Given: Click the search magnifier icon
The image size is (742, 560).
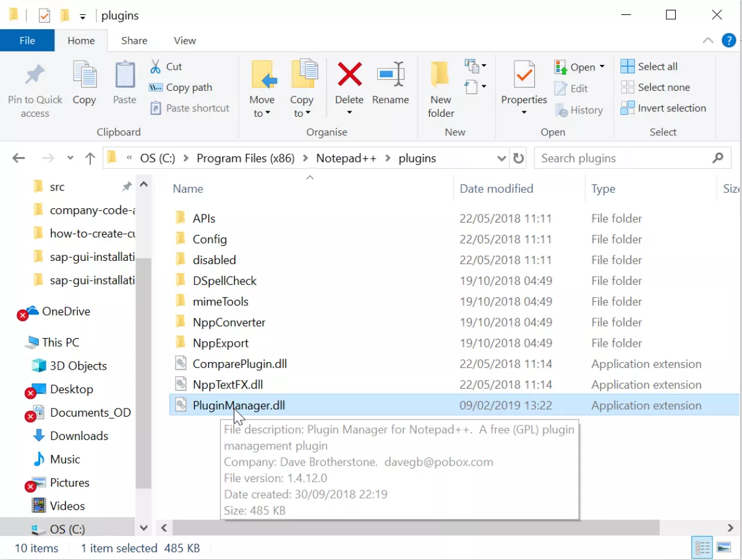Looking at the screenshot, I should 718,158.
